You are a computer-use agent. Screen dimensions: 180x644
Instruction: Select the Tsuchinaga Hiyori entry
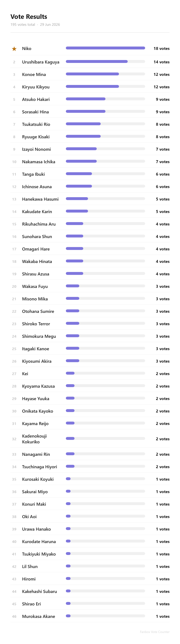pos(90,467)
